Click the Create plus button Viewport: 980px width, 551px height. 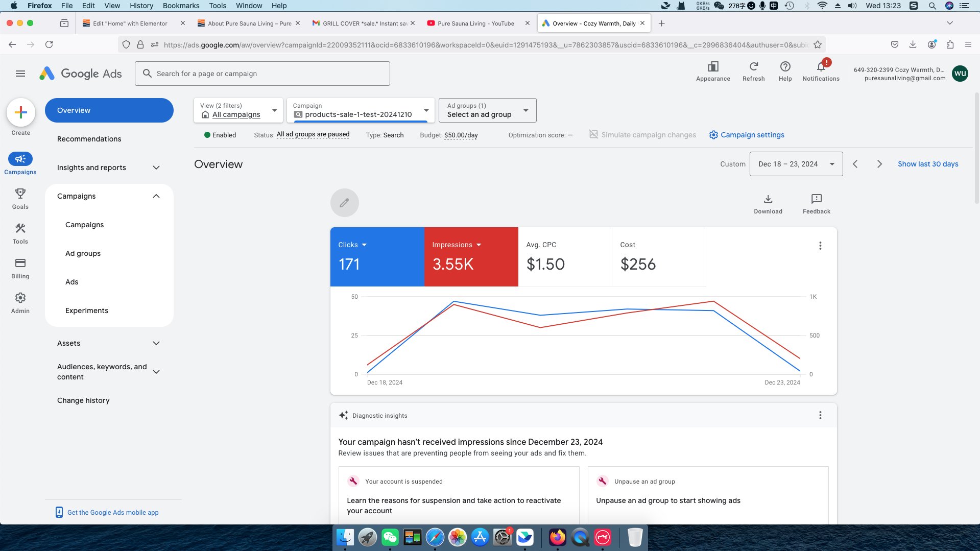[21, 112]
